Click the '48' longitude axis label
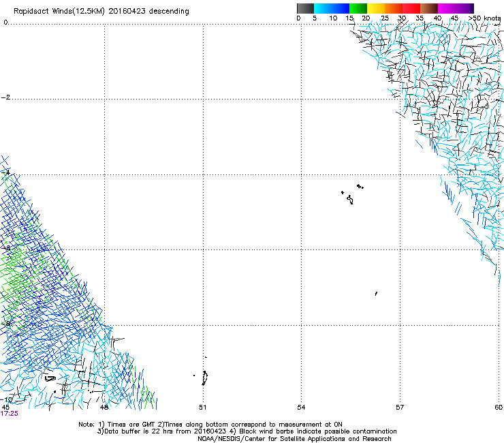The width and height of the screenshot is (504, 443). coord(104,408)
